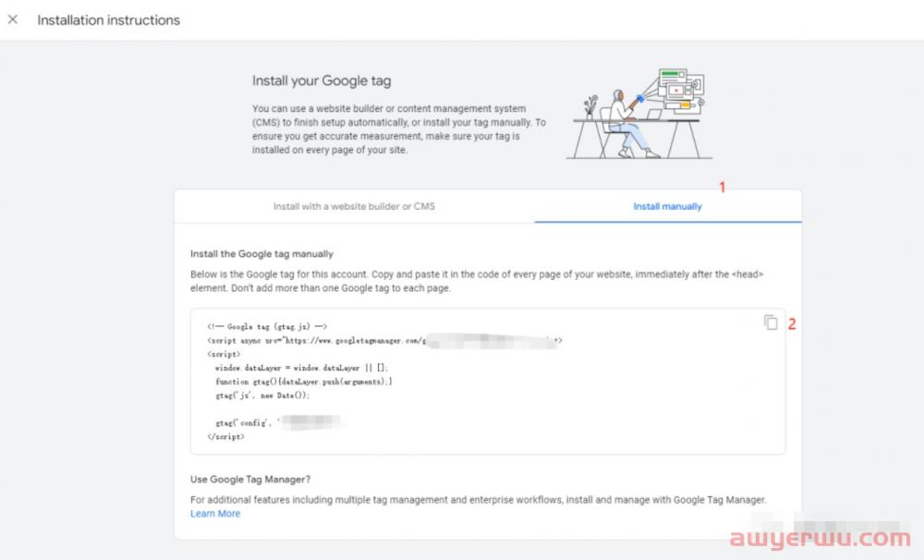Click the Installation instructions title
The image size is (924, 560).
[109, 19]
